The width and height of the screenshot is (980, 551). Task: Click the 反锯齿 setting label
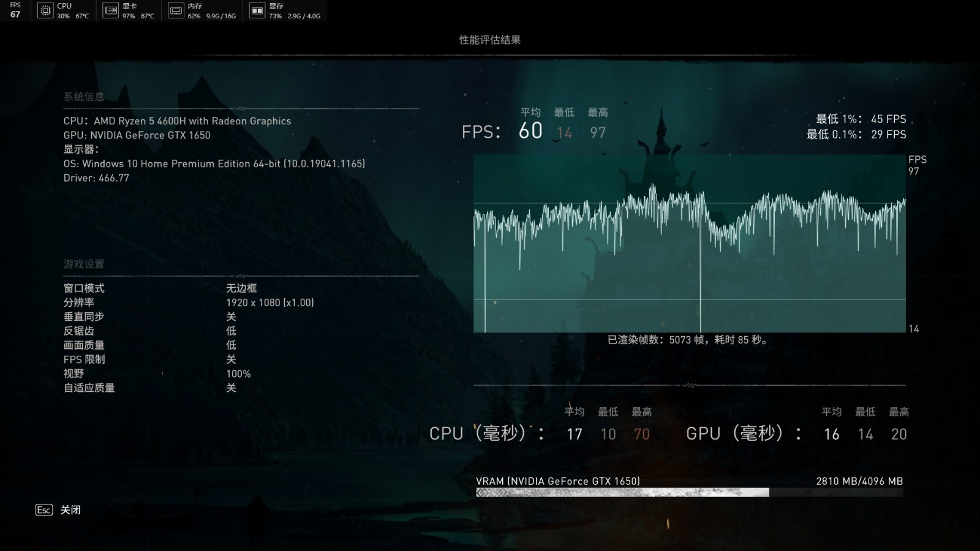point(79,331)
